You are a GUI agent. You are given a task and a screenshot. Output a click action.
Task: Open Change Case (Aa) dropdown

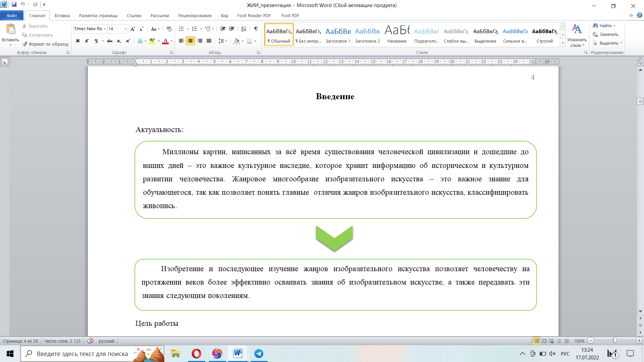(155, 29)
